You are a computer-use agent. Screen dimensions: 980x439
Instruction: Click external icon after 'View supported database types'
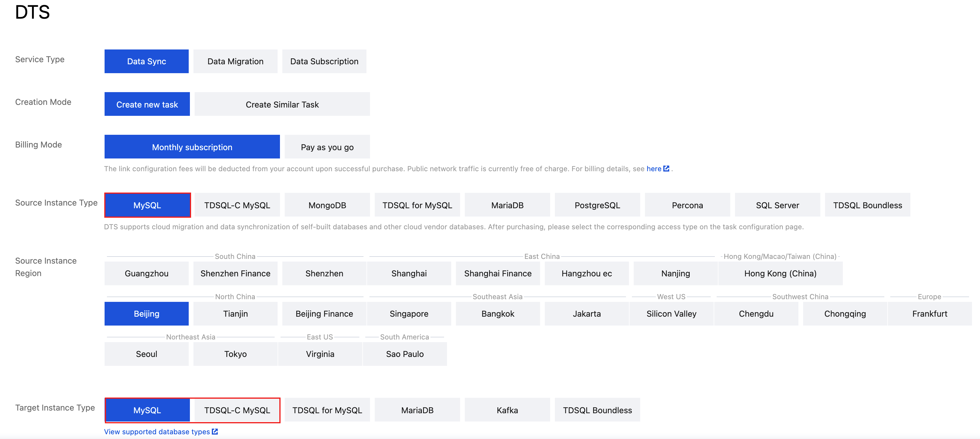215,431
